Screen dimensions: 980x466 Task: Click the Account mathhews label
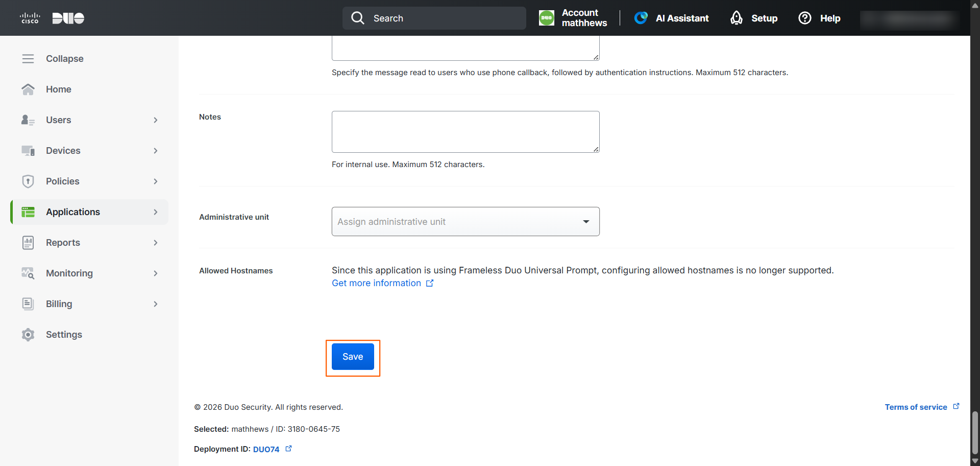[x=584, y=18]
